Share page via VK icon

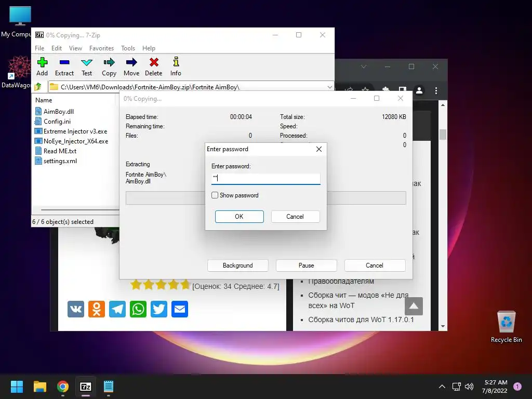[76, 309]
